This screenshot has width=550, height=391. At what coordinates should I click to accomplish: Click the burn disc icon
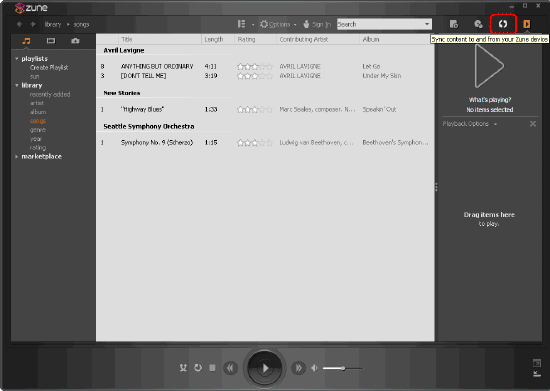point(478,24)
